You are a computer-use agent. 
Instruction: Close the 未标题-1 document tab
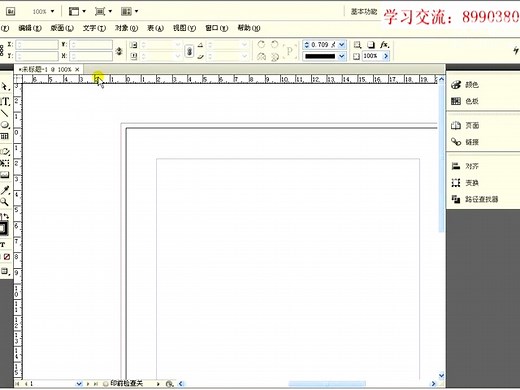point(77,69)
